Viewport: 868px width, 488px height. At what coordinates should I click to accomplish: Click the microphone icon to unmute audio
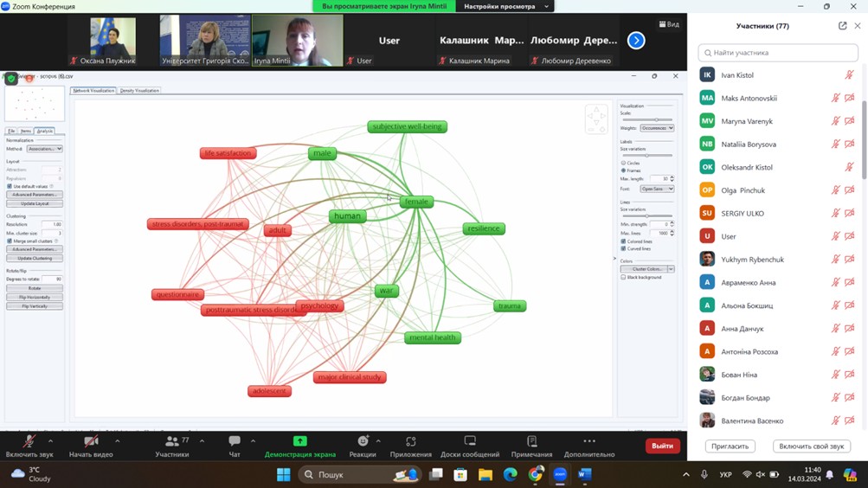click(29, 441)
